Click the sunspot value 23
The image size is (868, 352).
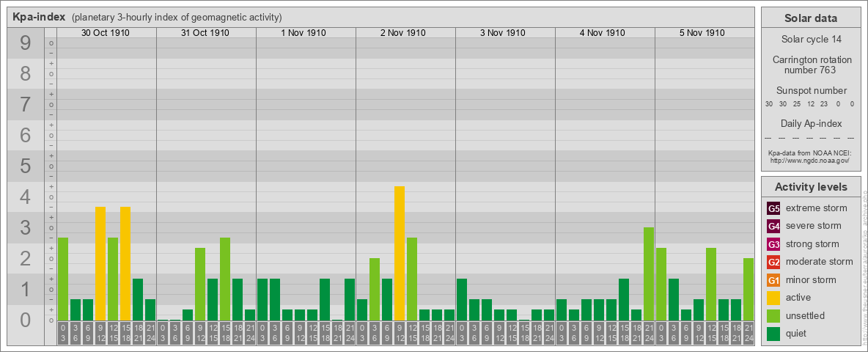(824, 104)
